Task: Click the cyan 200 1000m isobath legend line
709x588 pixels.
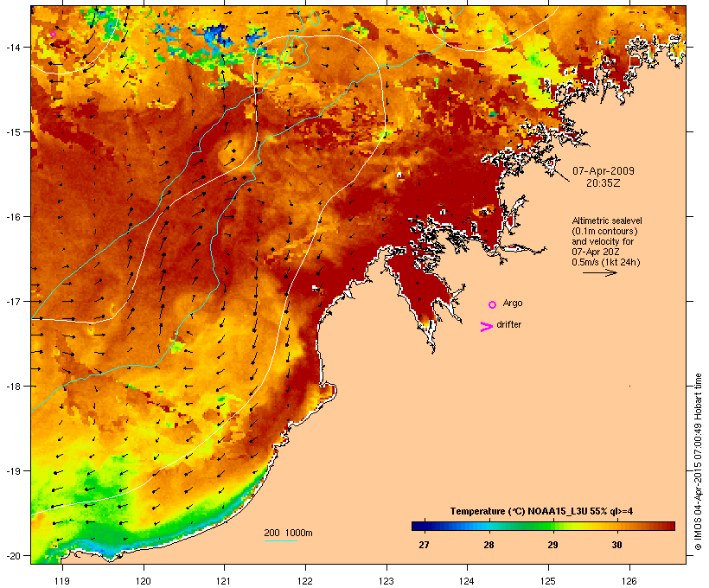Action: tap(280, 540)
